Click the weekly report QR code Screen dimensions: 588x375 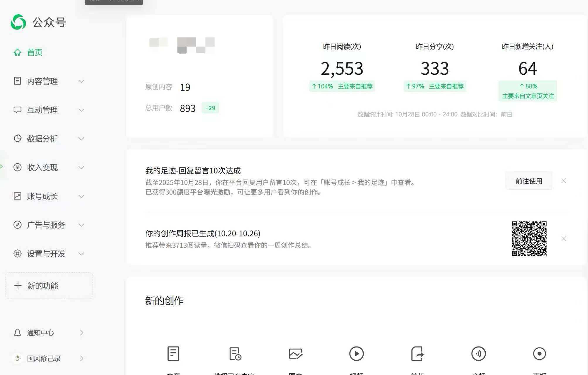point(529,238)
